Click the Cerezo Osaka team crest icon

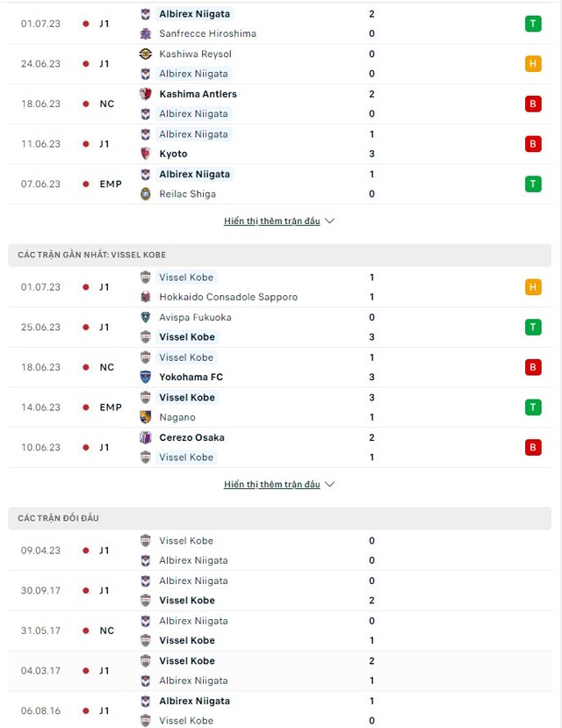(146, 437)
